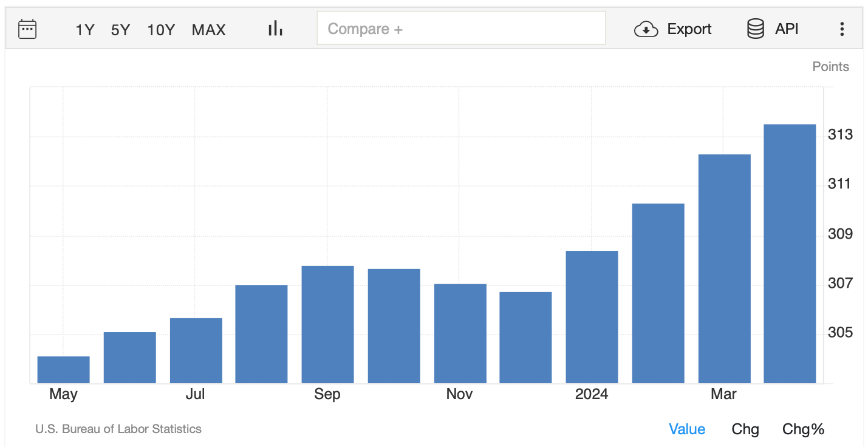Click the tallest last bar (April)
This screenshot has width=868, height=447.
pos(790,254)
